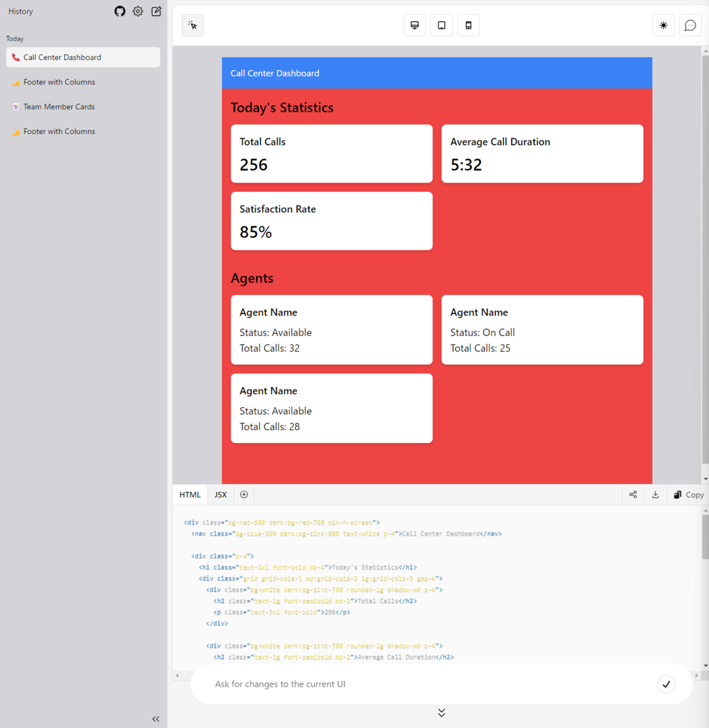Switch preview to desktop viewport
This screenshot has width=709, height=728.
tap(414, 25)
